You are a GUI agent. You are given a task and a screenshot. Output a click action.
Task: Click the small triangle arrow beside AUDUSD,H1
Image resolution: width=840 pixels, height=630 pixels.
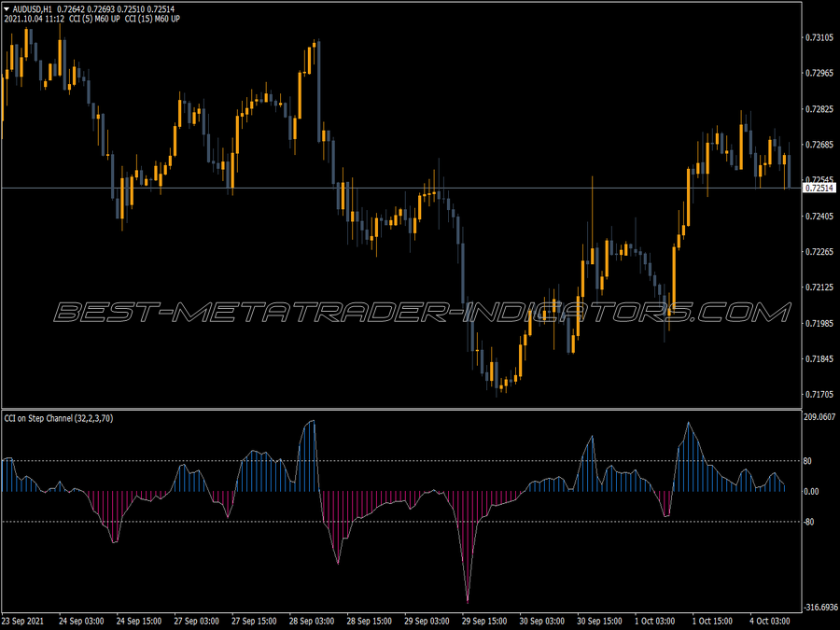[7, 9]
